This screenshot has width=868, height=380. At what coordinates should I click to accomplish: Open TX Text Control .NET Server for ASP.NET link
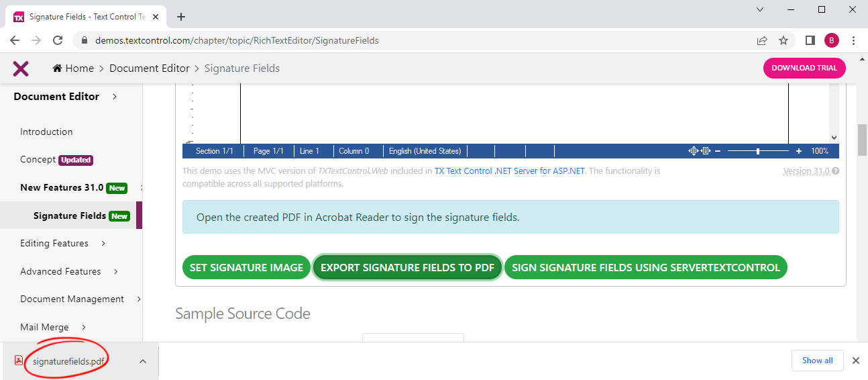pyautogui.click(x=510, y=171)
